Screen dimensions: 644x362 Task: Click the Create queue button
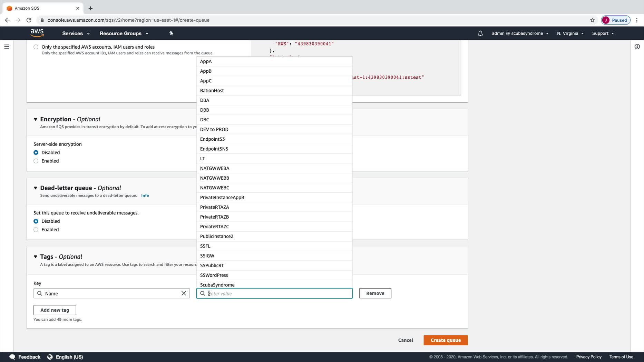pyautogui.click(x=446, y=340)
